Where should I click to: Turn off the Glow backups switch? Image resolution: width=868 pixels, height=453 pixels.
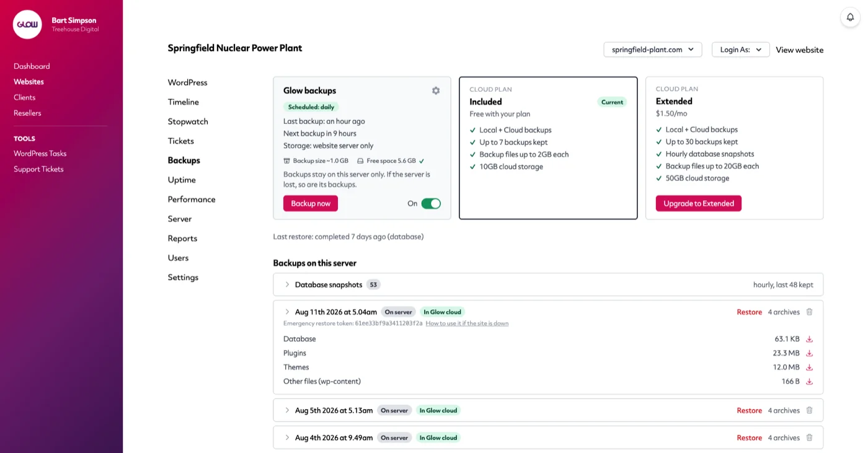pyautogui.click(x=431, y=203)
